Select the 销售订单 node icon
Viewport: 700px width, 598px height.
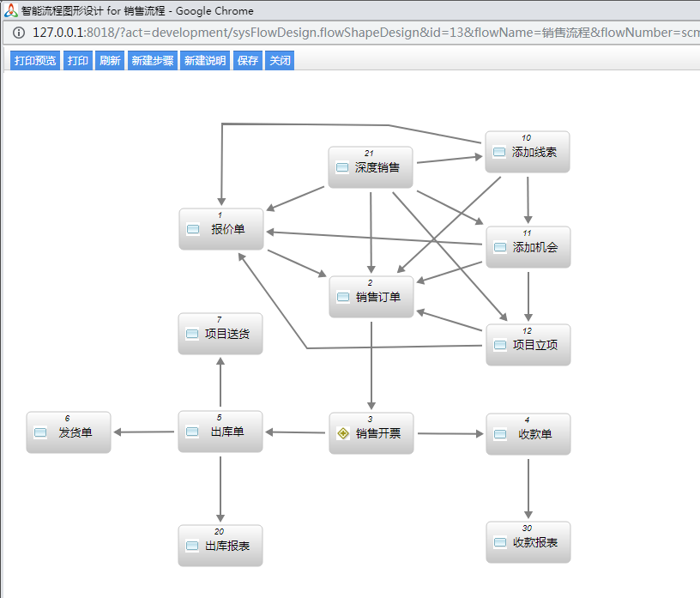(x=343, y=297)
